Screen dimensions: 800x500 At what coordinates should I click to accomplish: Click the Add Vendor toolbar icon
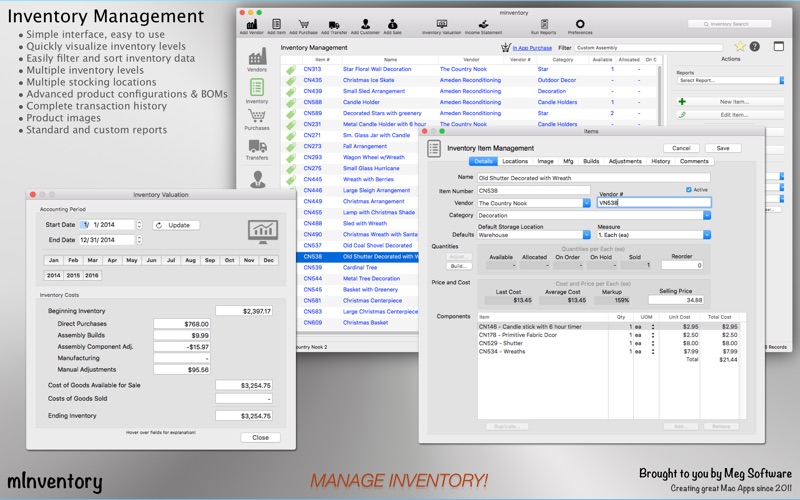(x=251, y=24)
